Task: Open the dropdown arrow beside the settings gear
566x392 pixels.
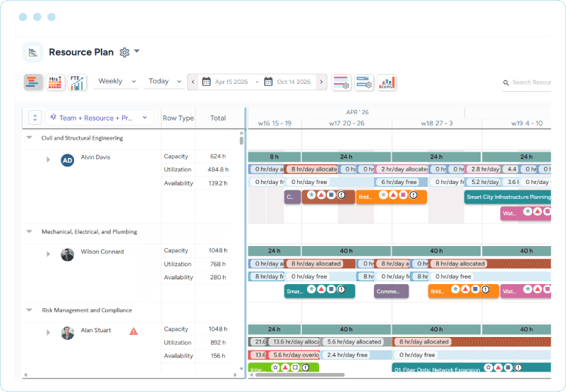Action: [x=137, y=51]
